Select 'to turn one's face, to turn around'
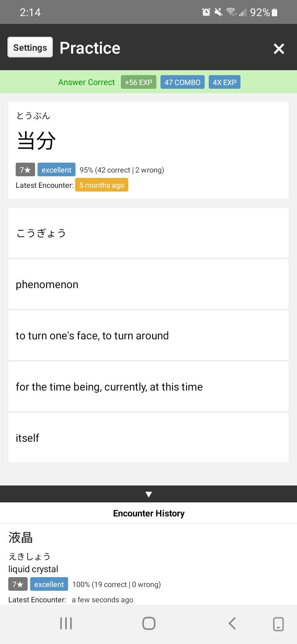The image size is (297, 644). [148, 336]
